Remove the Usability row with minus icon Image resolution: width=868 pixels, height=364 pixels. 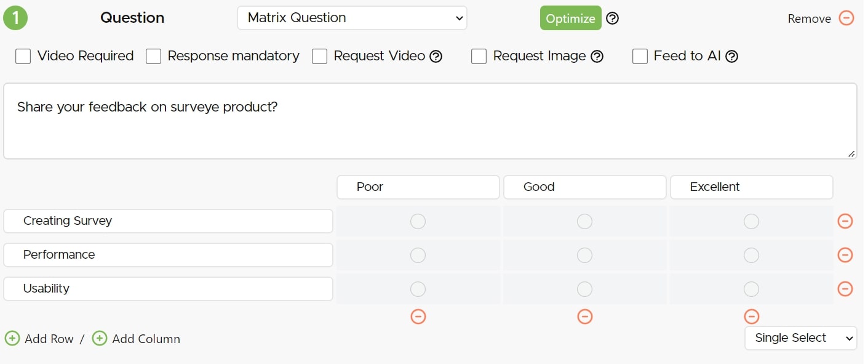coord(845,289)
